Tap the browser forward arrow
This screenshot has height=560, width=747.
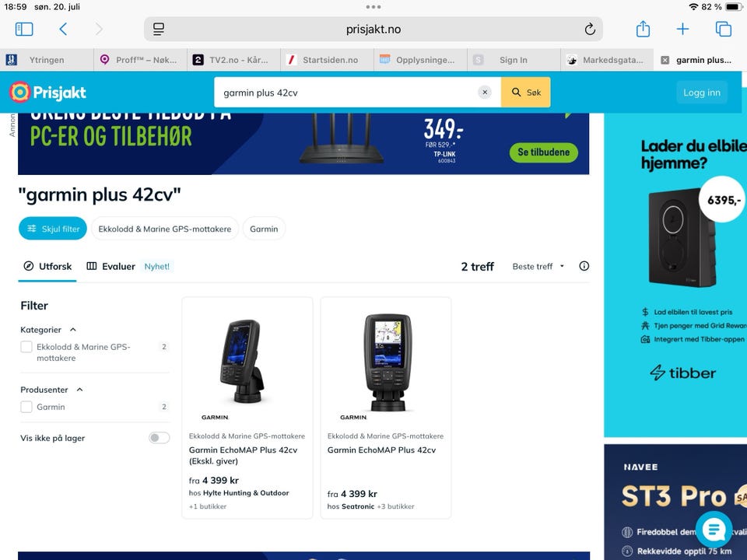tap(99, 29)
